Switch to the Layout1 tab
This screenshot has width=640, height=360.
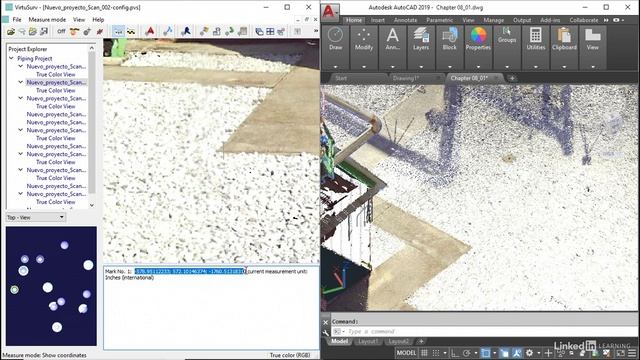pos(367,341)
